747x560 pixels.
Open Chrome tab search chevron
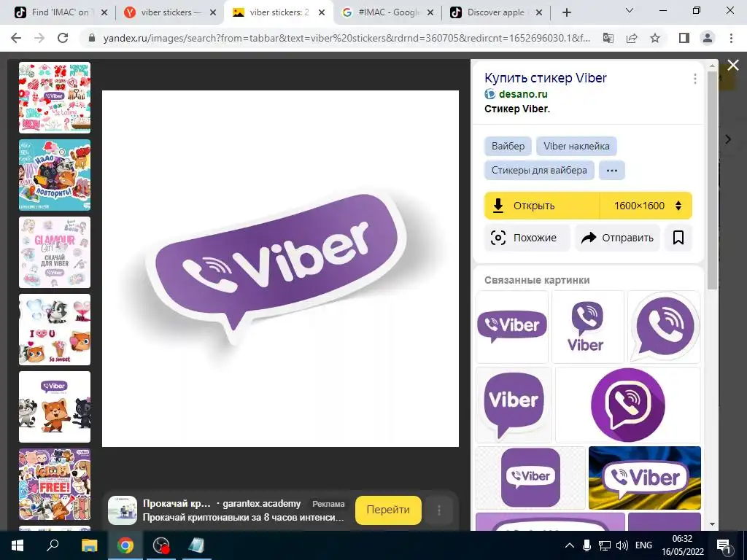630,10
